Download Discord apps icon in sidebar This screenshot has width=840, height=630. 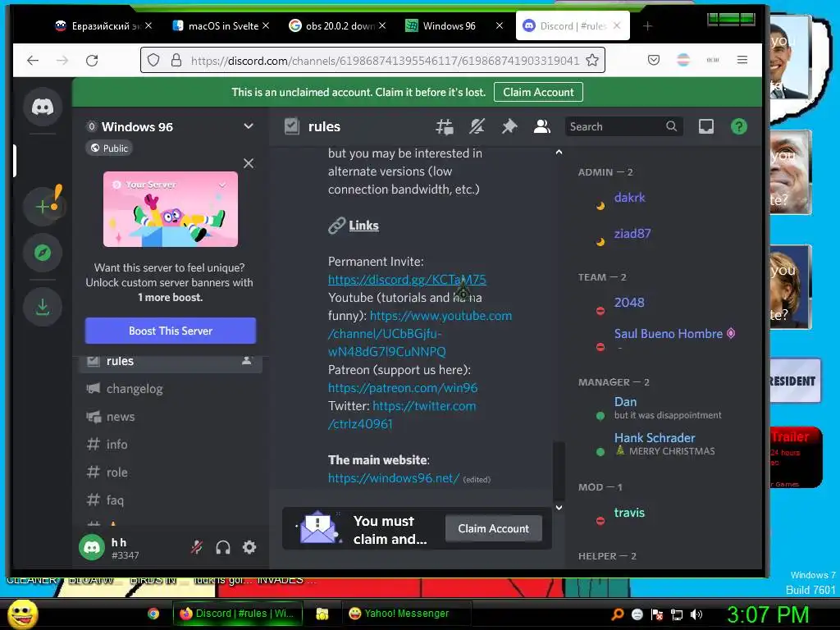[43, 307]
